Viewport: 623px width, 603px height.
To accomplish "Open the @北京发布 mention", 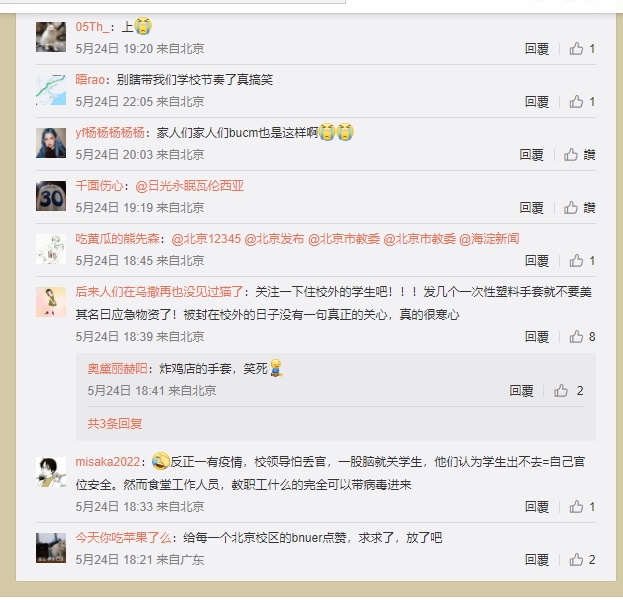I will [274, 239].
